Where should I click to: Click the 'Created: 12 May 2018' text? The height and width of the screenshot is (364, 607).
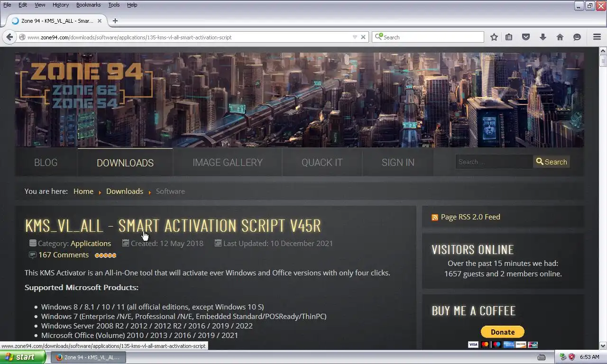coord(167,243)
